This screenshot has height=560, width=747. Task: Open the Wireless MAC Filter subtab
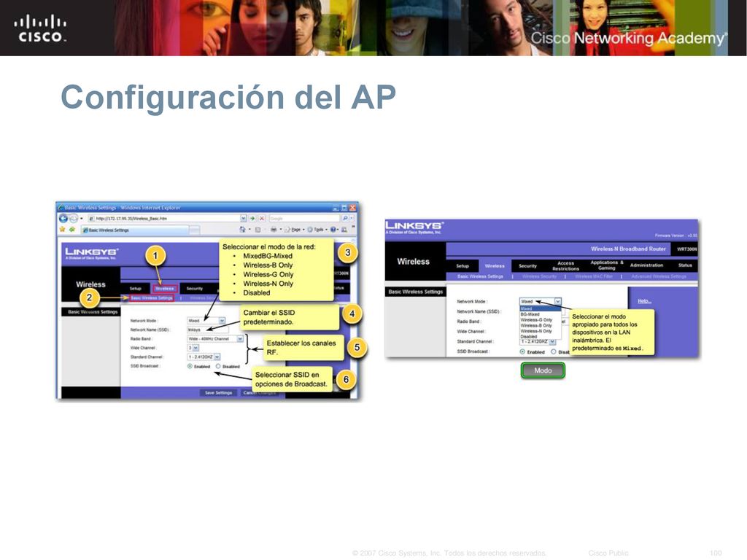(594, 276)
